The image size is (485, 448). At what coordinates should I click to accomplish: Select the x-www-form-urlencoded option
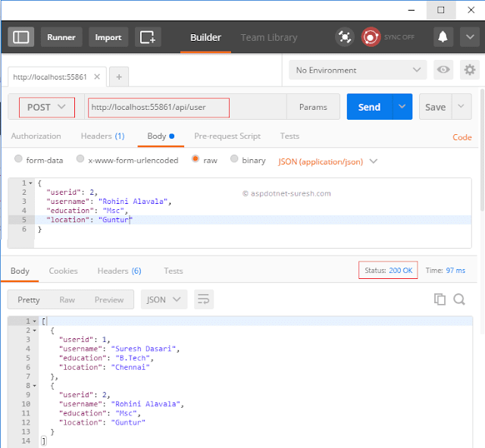(127, 160)
